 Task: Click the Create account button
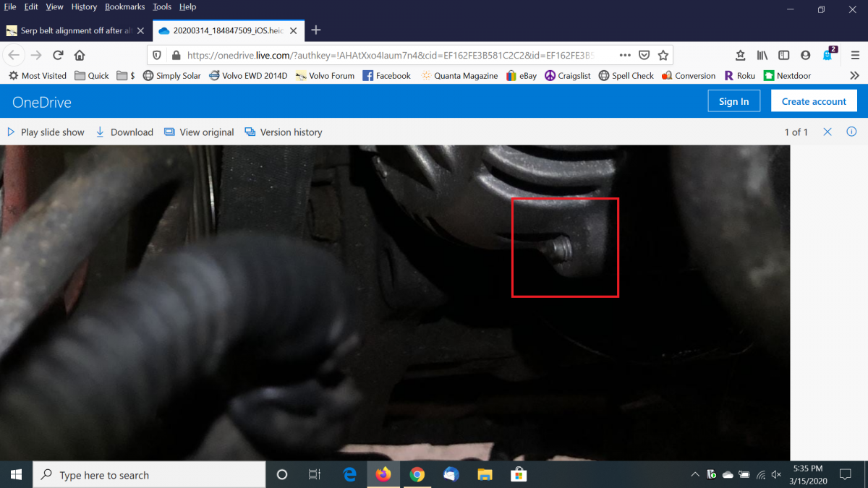coord(814,101)
